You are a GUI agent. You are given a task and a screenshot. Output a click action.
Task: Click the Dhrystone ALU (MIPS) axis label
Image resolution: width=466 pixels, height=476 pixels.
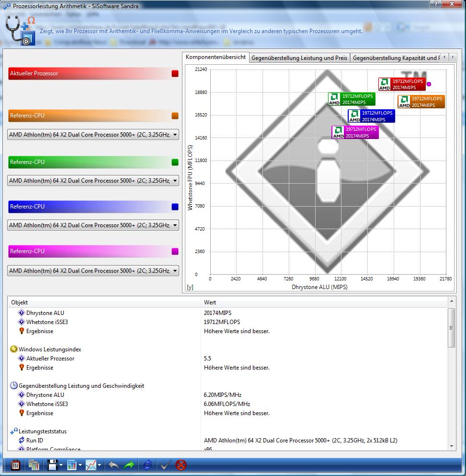pyautogui.click(x=319, y=287)
